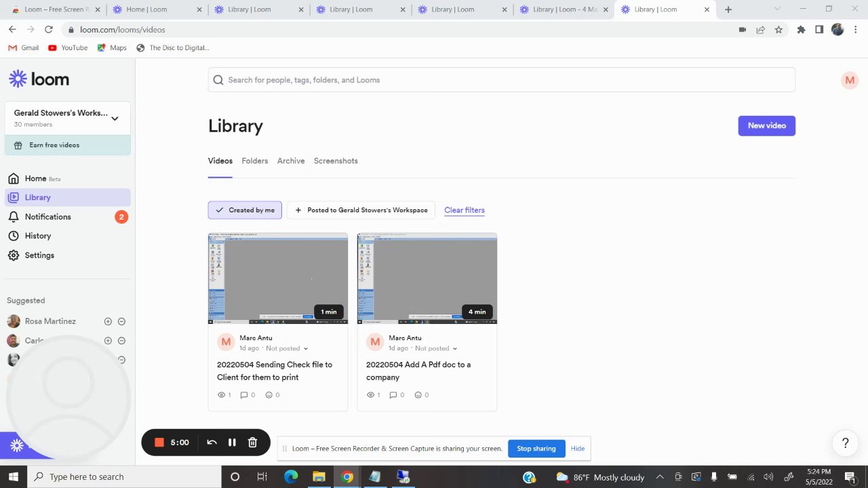Open Chrome extensions puzzle icon
Viewport: 868px width, 488px height.
[x=801, y=30]
